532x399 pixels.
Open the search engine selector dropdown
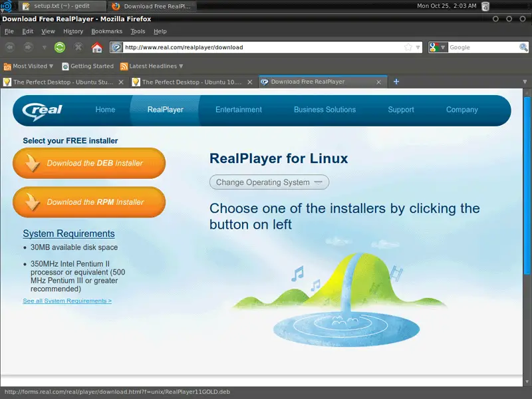click(438, 47)
